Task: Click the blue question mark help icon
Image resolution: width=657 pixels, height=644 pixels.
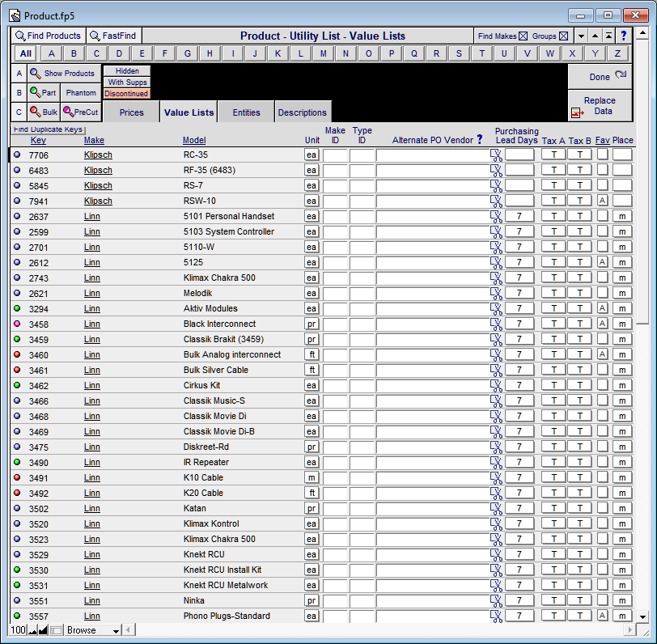Action: pyautogui.click(x=624, y=36)
